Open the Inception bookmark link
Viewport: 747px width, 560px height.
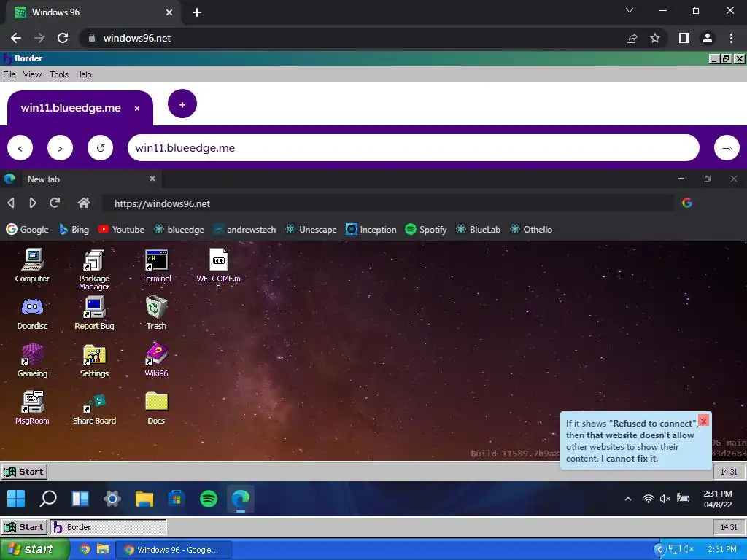click(371, 229)
